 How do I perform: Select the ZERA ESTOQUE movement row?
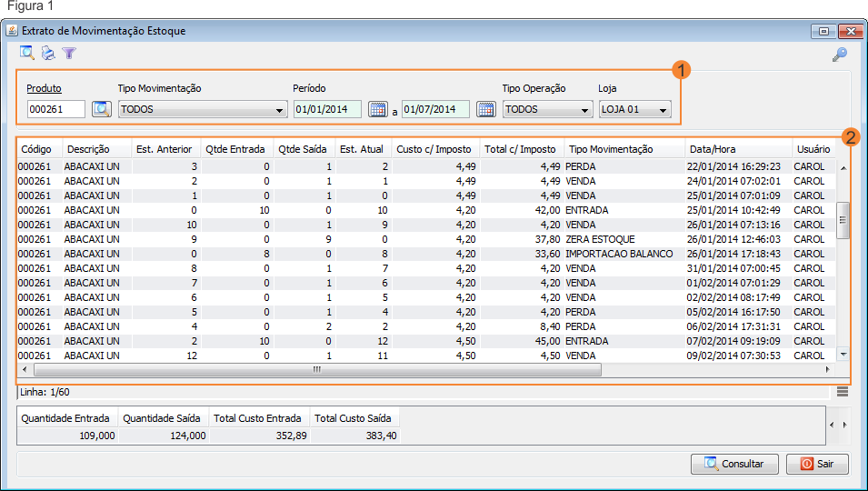pyautogui.click(x=426, y=239)
